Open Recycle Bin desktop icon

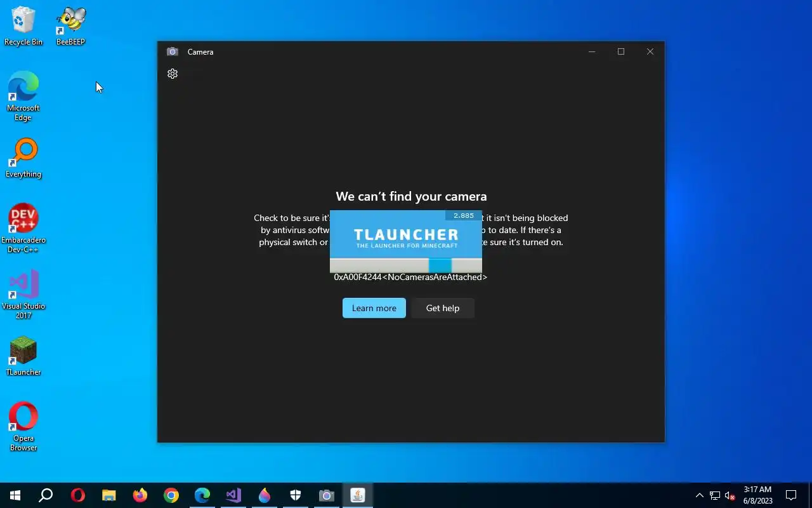pos(23,26)
